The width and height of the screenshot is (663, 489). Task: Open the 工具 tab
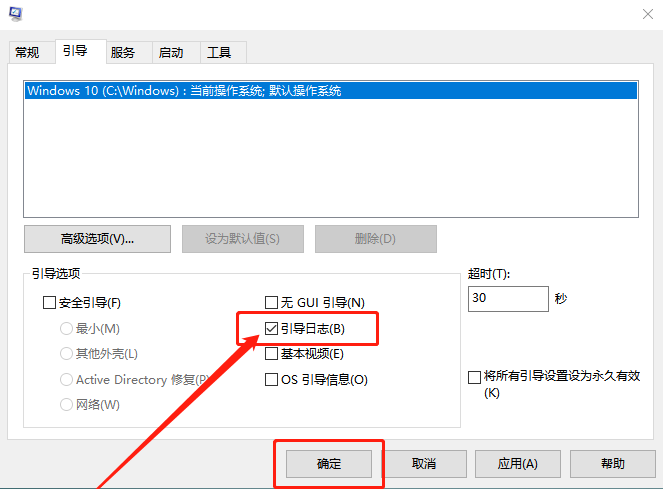click(219, 52)
